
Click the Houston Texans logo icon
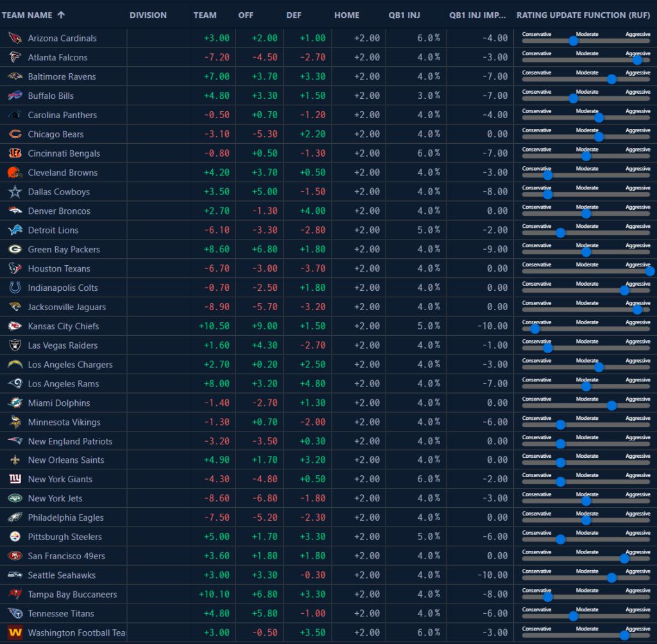click(x=15, y=268)
